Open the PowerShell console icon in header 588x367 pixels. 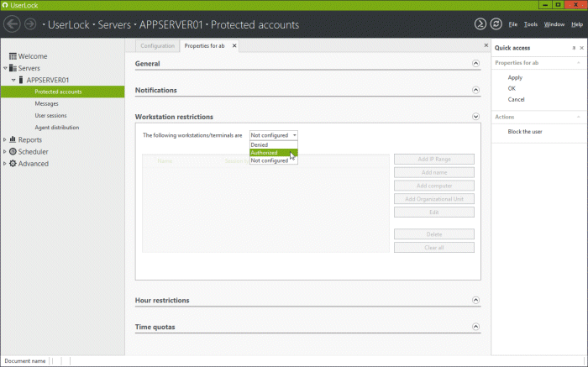coord(480,24)
